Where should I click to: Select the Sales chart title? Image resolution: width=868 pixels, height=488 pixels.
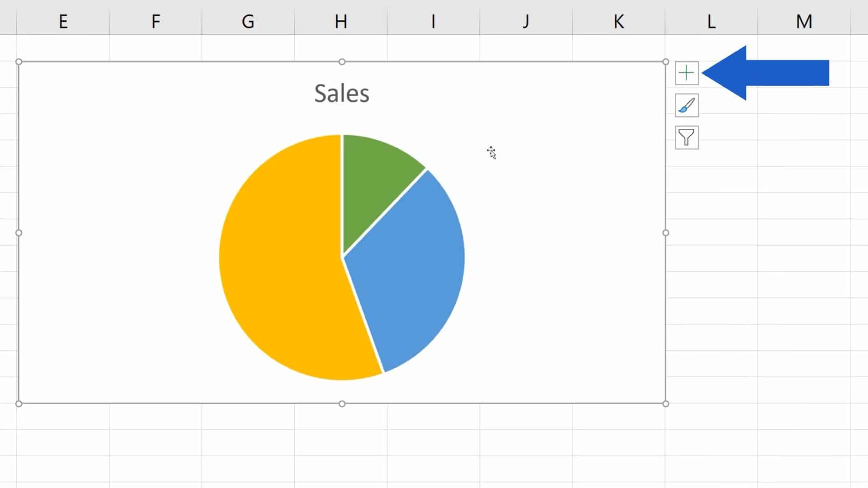click(342, 93)
